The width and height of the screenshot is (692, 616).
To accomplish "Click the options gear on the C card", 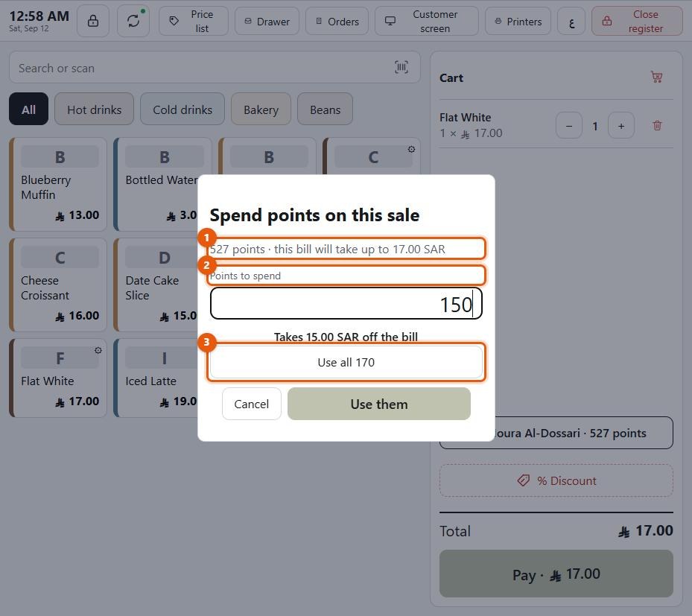I will tap(411, 149).
